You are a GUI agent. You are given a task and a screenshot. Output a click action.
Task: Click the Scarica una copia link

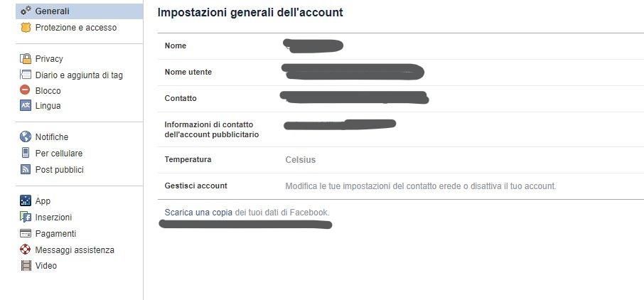(x=198, y=213)
